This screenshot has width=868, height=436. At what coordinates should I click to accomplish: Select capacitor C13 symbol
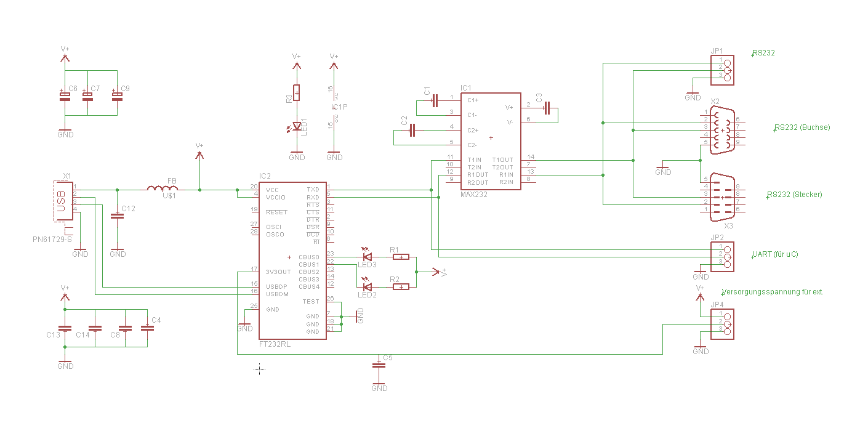tap(65, 329)
